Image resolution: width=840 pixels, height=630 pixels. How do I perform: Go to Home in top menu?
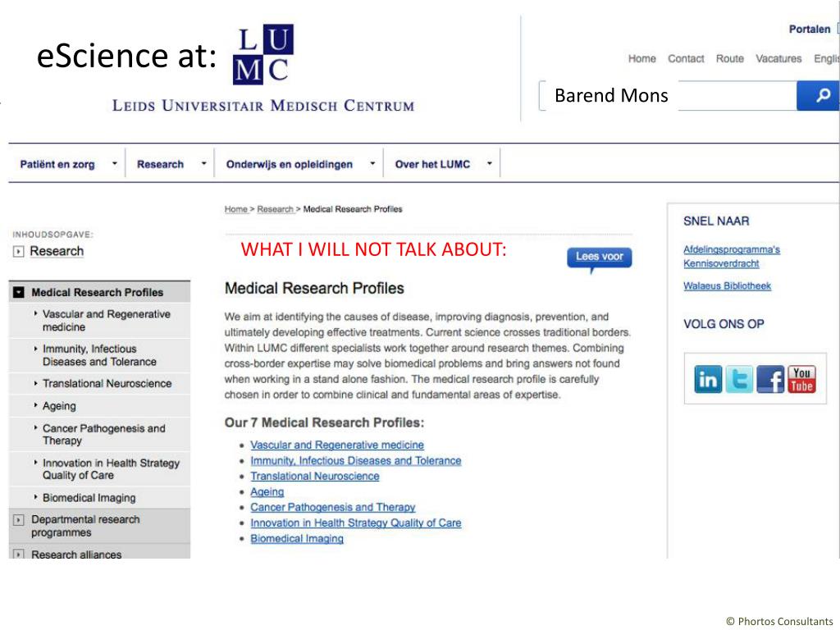pyautogui.click(x=641, y=58)
